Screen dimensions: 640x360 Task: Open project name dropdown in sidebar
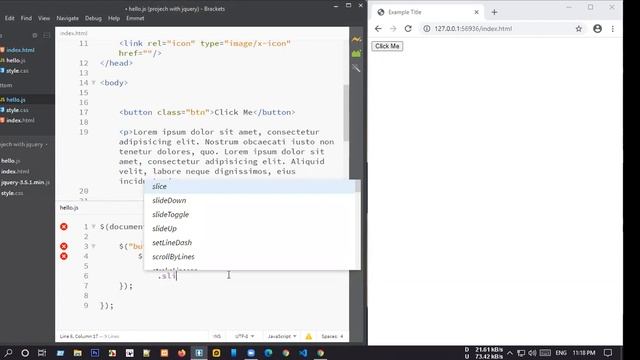(x=23, y=144)
